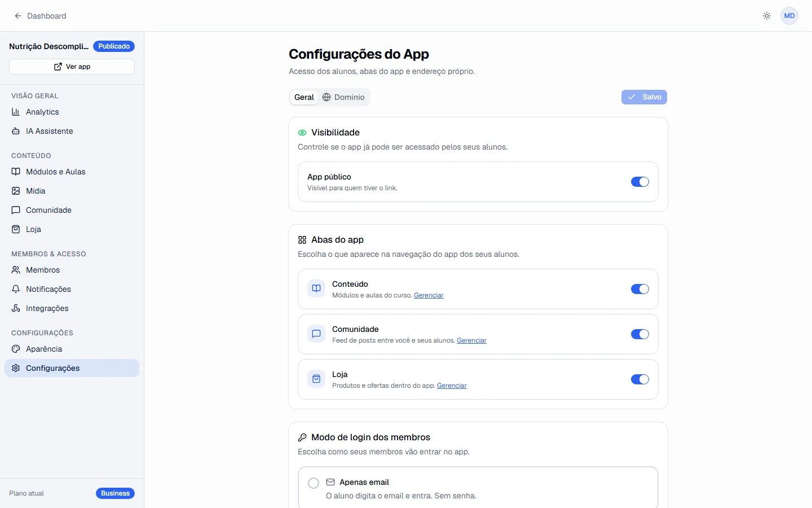Switch to the Domínio tab
Screen dimensions: 812x508
(x=343, y=97)
